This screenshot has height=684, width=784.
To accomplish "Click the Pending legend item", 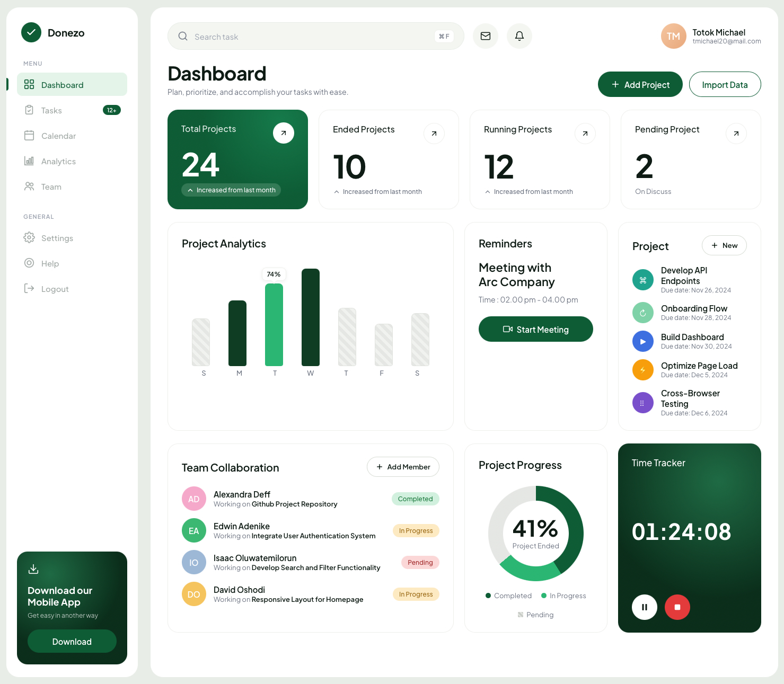I will pos(536,615).
